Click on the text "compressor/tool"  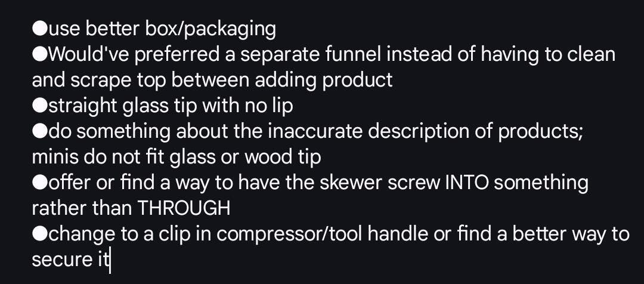[x=290, y=234]
